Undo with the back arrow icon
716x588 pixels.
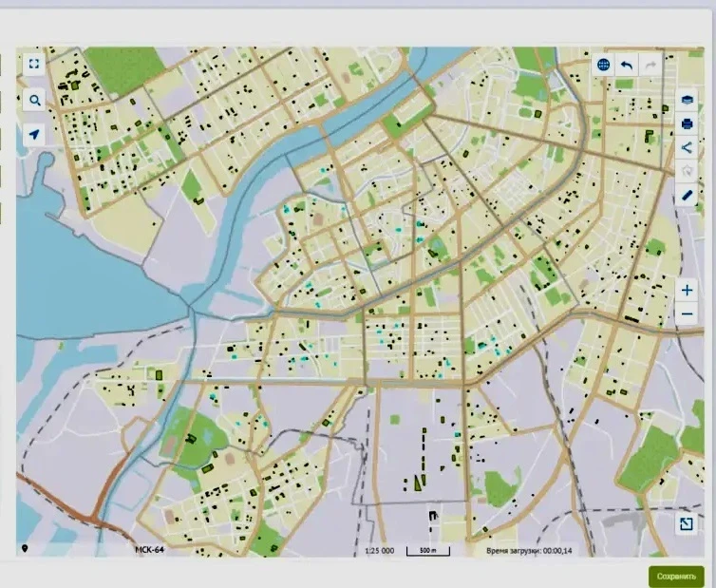pos(627,66)
